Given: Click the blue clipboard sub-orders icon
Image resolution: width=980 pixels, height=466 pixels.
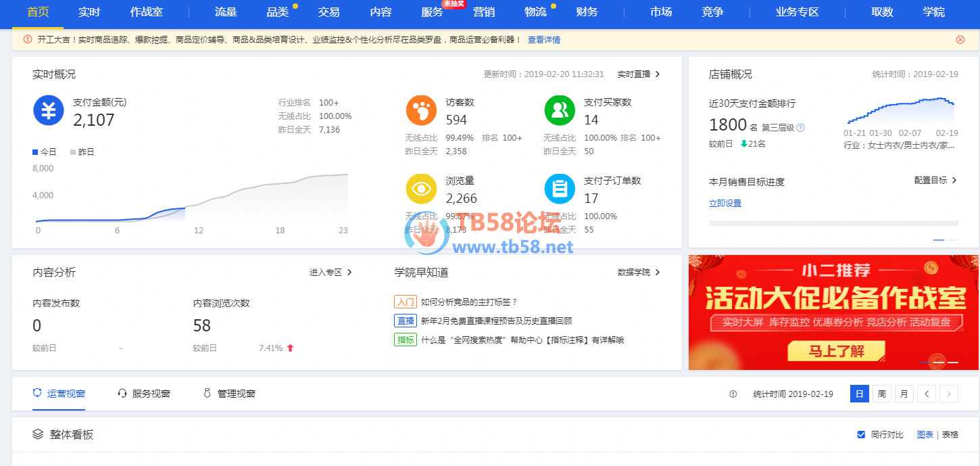Looking at the screenshot, I should tap(560, 189).
